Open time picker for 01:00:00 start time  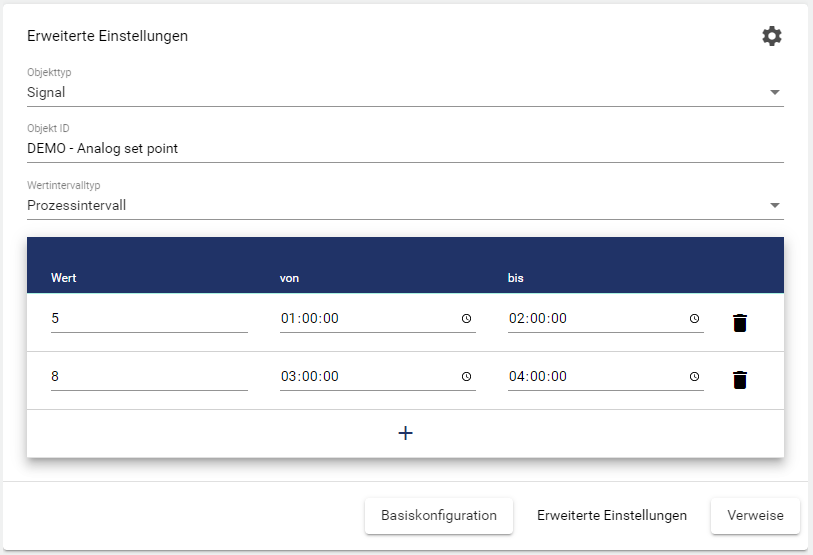[466, 319]
